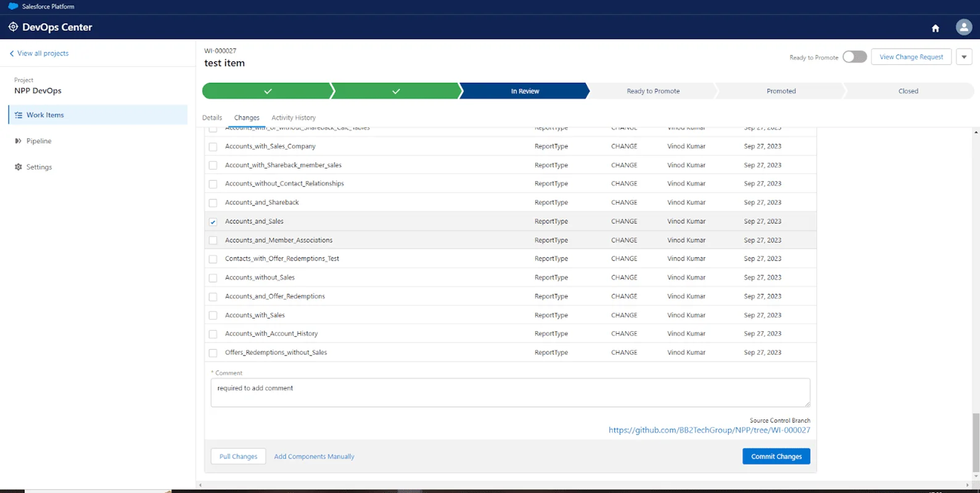
Task: Click into the Comment text field
Action: click(x=509, y=393)
